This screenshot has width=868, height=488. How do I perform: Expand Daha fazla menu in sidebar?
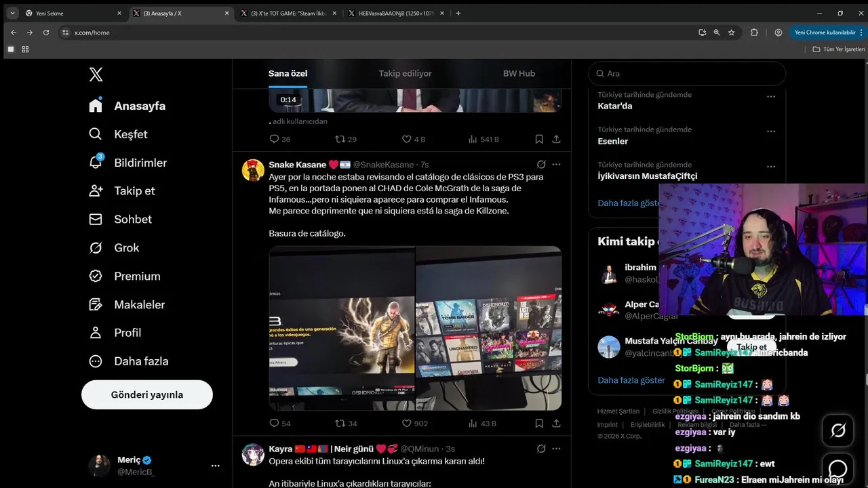coord(129,361)
